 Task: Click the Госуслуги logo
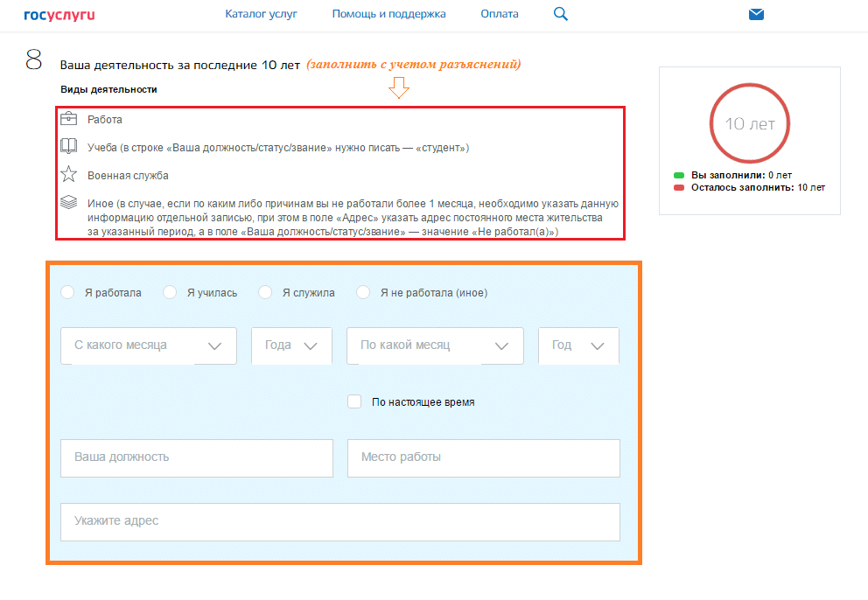pos(59,14)
